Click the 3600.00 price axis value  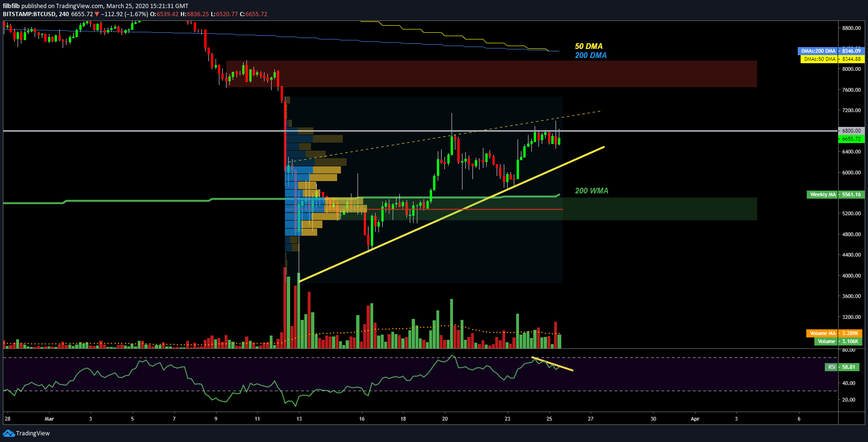pyautogui.click(x=851, y=296)
